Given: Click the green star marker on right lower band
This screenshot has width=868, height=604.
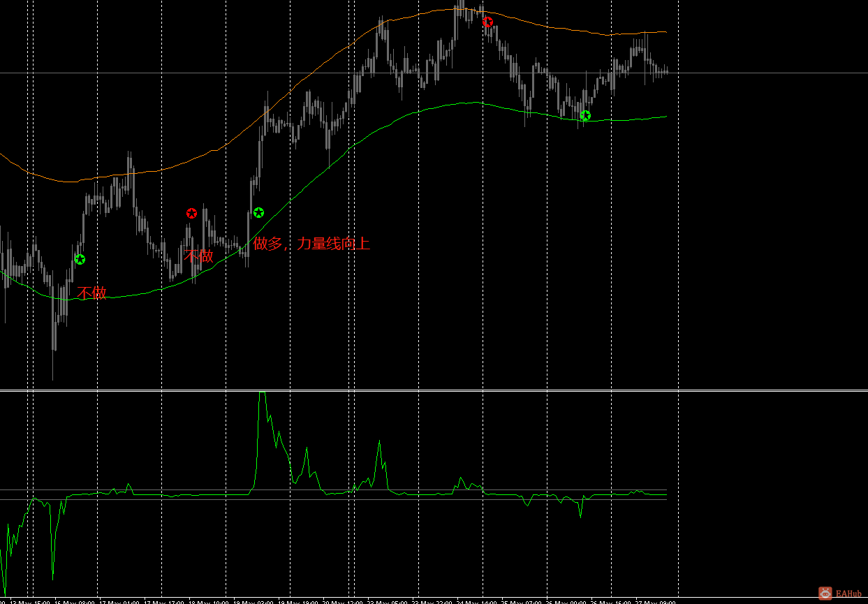Looking at the screenshot, I should pos(585,115).
